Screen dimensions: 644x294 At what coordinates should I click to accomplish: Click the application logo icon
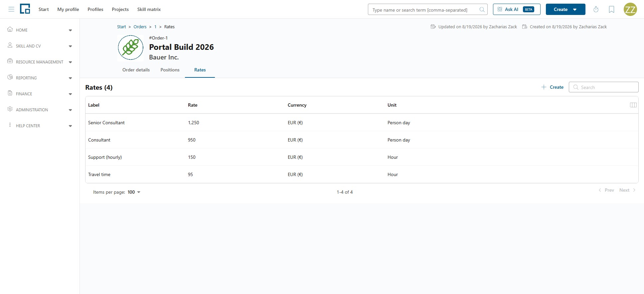pos(25,9)
